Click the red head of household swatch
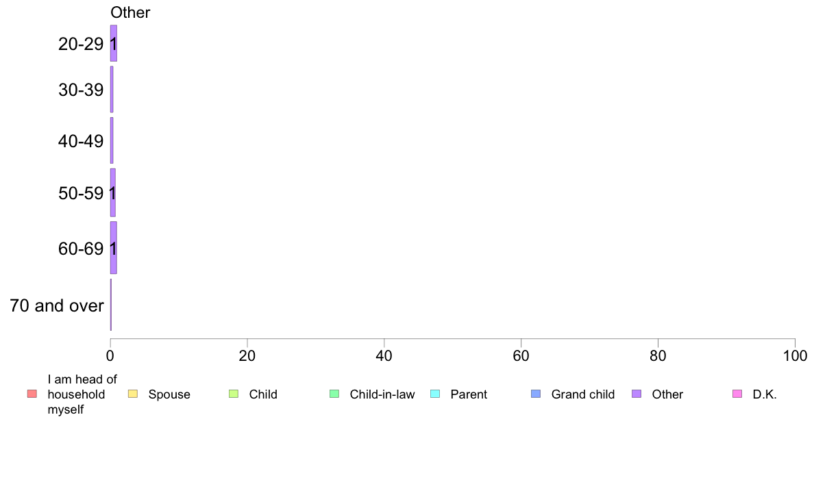Screen dimensions: 814x504 (32, 394)
